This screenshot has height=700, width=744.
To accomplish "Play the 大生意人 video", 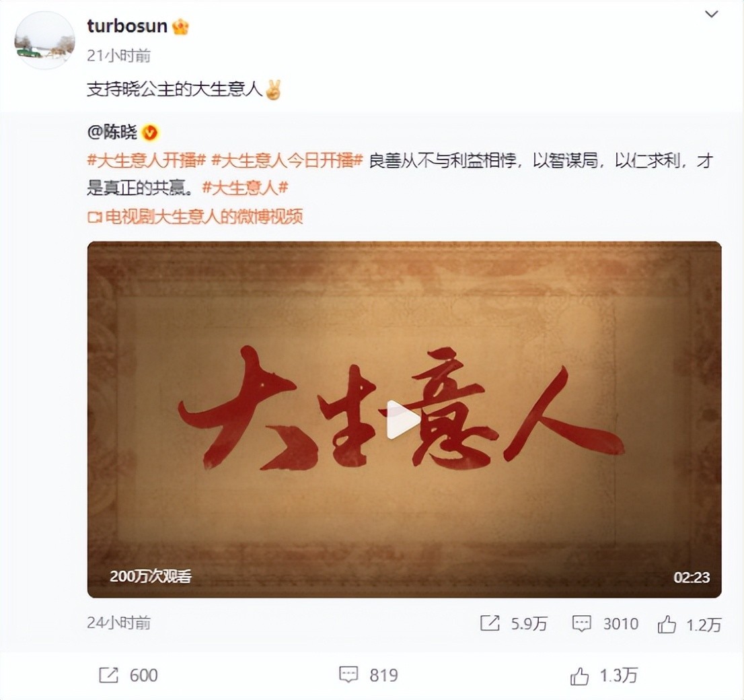I will point(404,419).
